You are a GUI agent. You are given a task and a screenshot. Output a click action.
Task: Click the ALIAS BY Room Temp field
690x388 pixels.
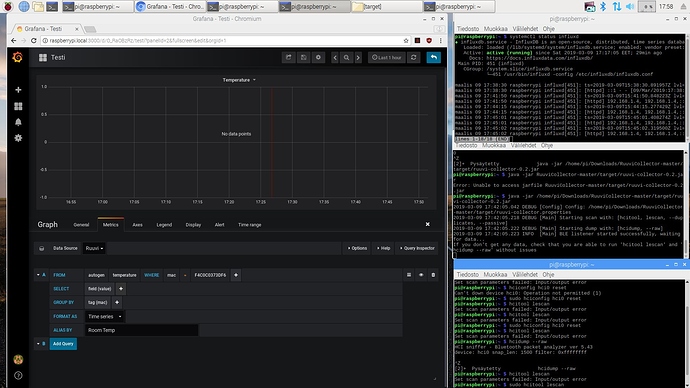pyautogui.click(x=141, y=330)
